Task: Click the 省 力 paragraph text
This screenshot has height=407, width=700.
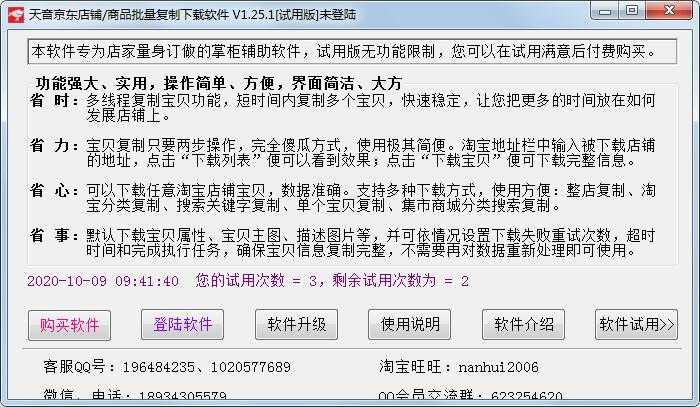Action: 343,153
